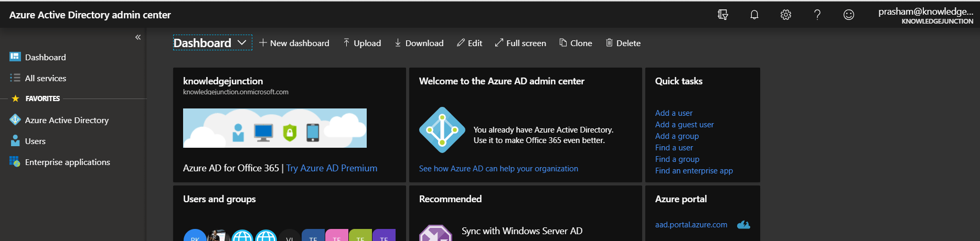
Task: Click the Azure portal cloud icon
Action: click(743, 225)
